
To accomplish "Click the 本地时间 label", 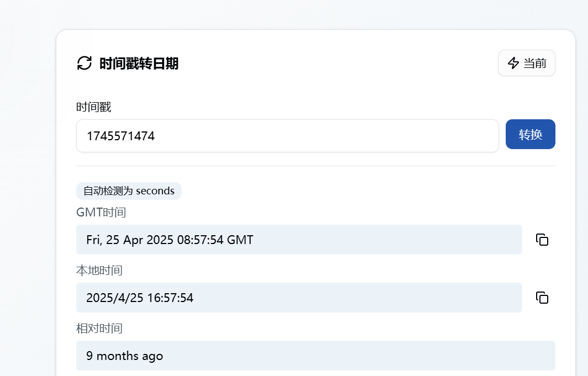I will (x=99, y=271).
